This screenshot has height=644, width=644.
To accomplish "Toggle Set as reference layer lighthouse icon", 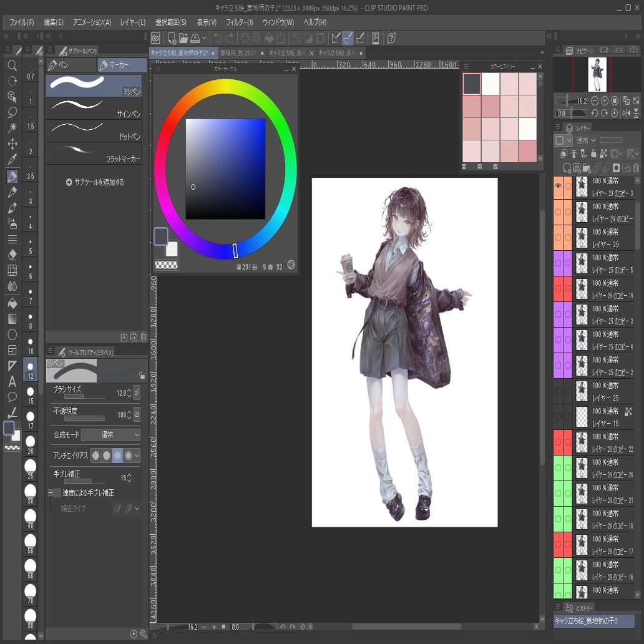I will (x=573, y=154).
